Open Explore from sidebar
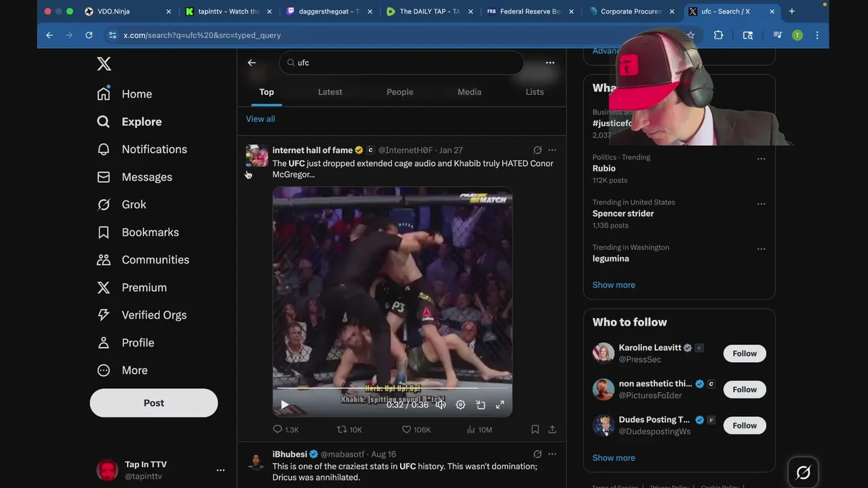The height and width of the screenshot is (488, 868). tap(130, 122)
